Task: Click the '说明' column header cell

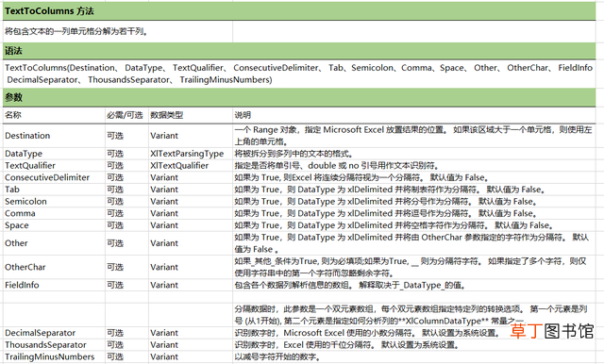Action: (x=414, y=115)
